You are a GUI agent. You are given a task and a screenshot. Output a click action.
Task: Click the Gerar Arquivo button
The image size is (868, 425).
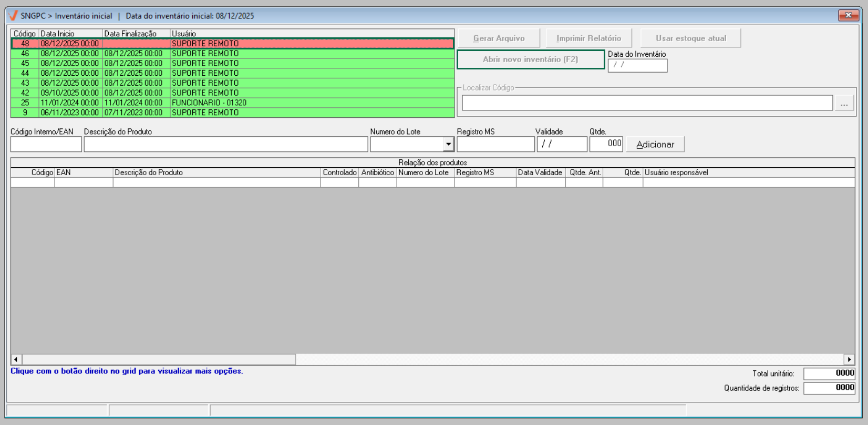[x=499, y=38]
